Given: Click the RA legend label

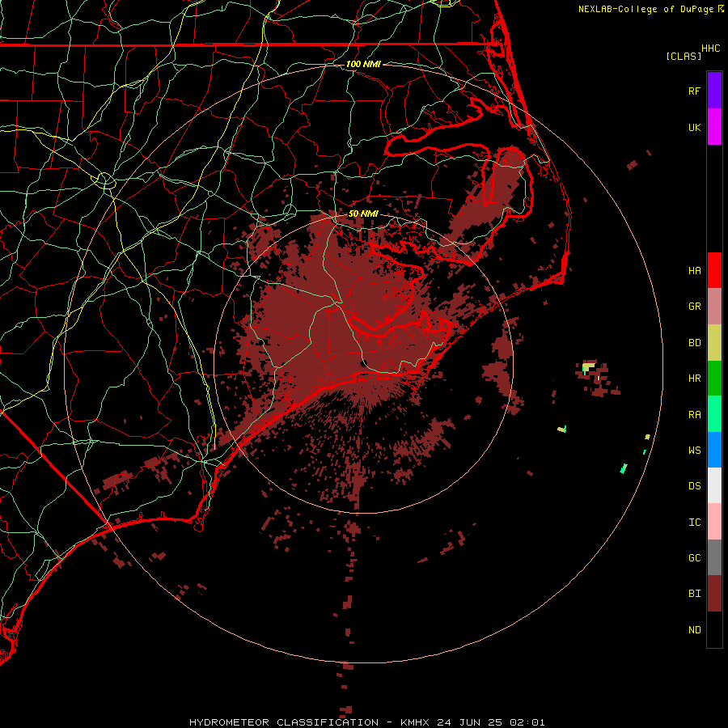Looking at the screenshot, I should click(x=694, y=414).
